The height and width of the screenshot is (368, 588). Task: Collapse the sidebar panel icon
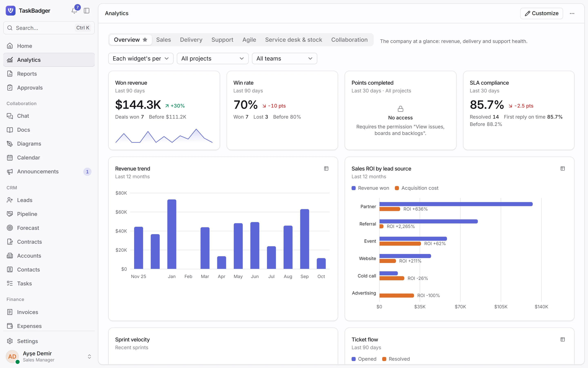coord(87,10)
